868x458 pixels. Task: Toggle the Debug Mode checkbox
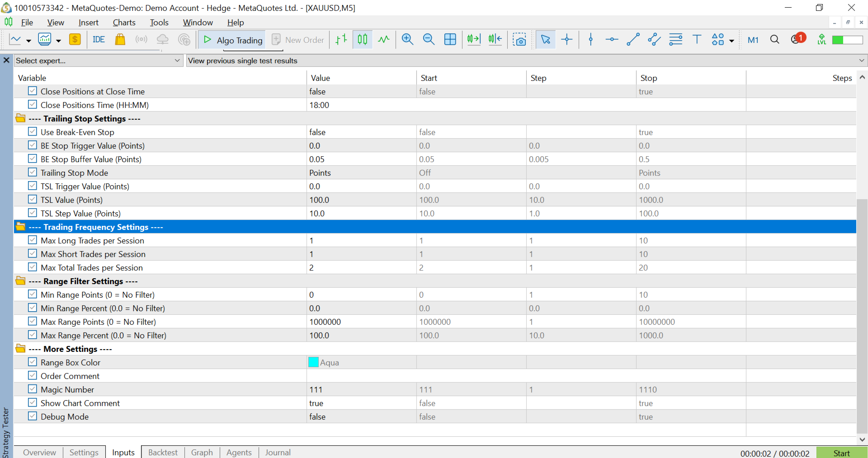pos(33,416)
